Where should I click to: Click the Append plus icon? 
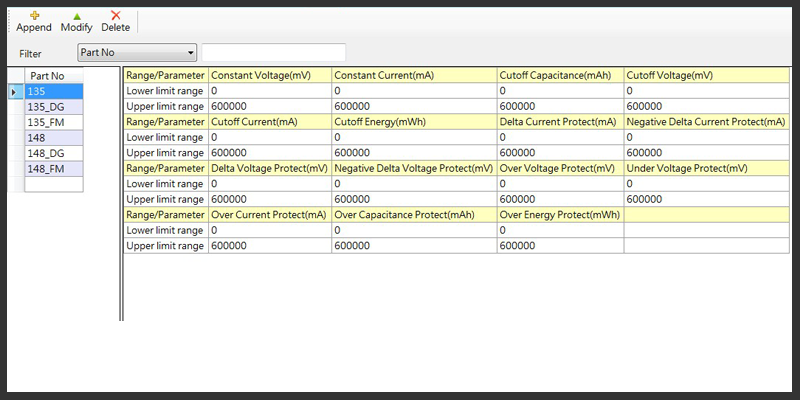[x=34, y=16]
